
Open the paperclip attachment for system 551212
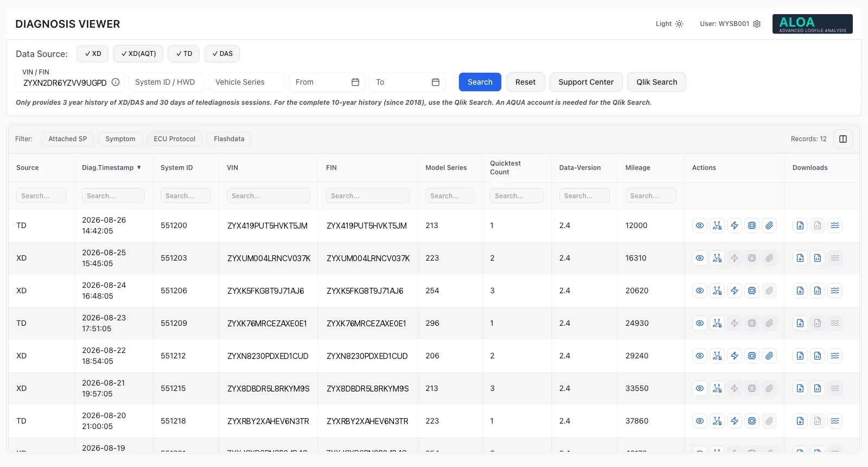point(769,356)
